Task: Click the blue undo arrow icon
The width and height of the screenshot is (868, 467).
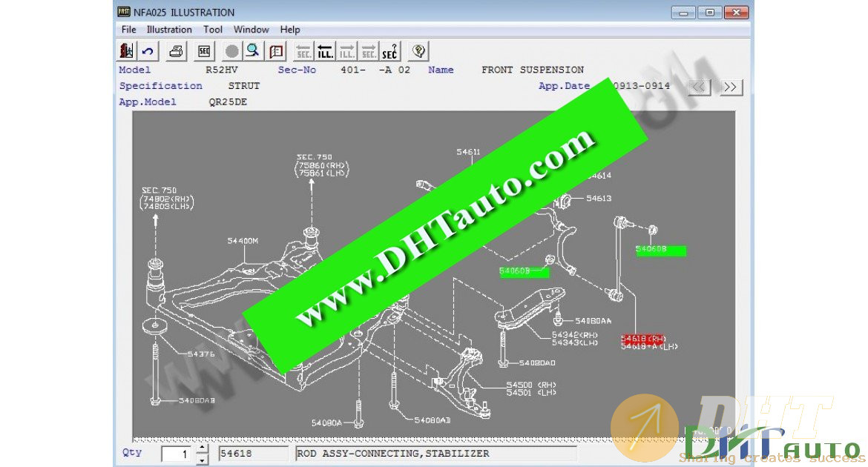Action: click(148, 51)
